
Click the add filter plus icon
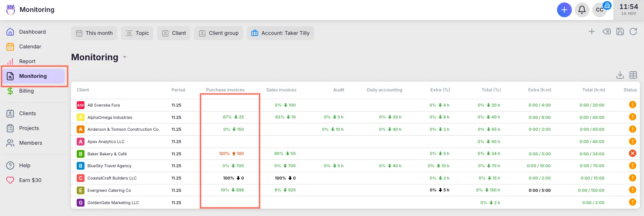pos(591,32)
